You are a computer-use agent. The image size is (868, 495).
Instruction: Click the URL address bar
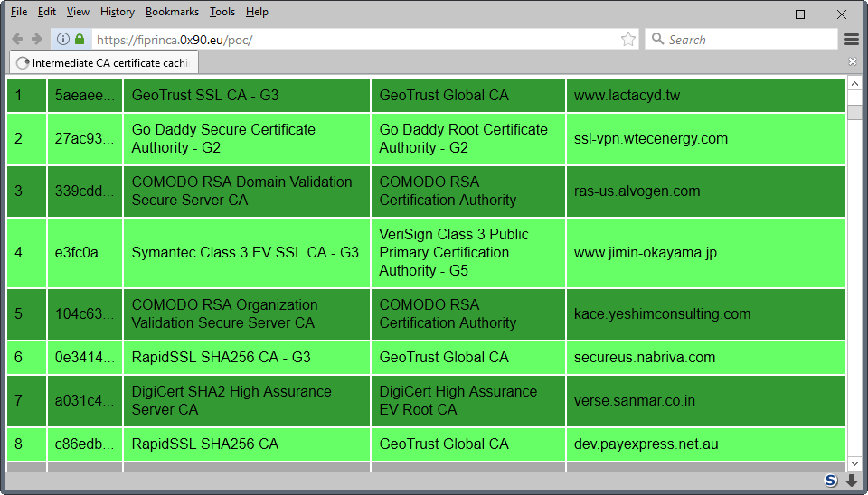354,39
